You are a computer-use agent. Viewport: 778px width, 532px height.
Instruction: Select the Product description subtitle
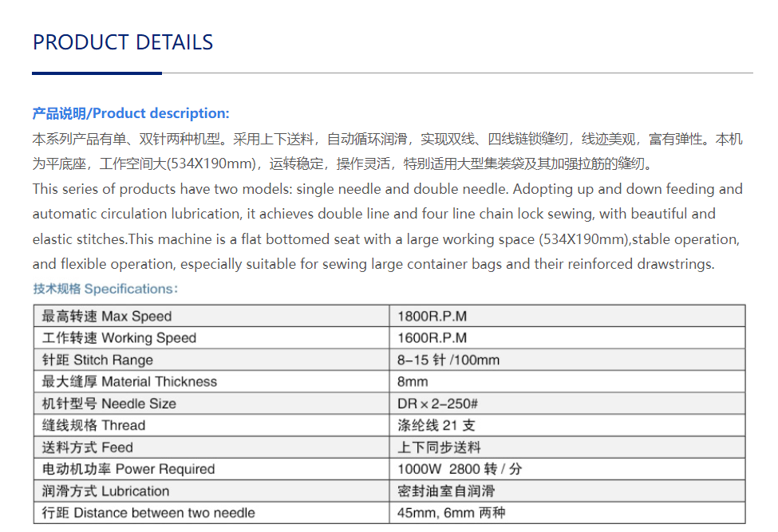coord(131,113)
